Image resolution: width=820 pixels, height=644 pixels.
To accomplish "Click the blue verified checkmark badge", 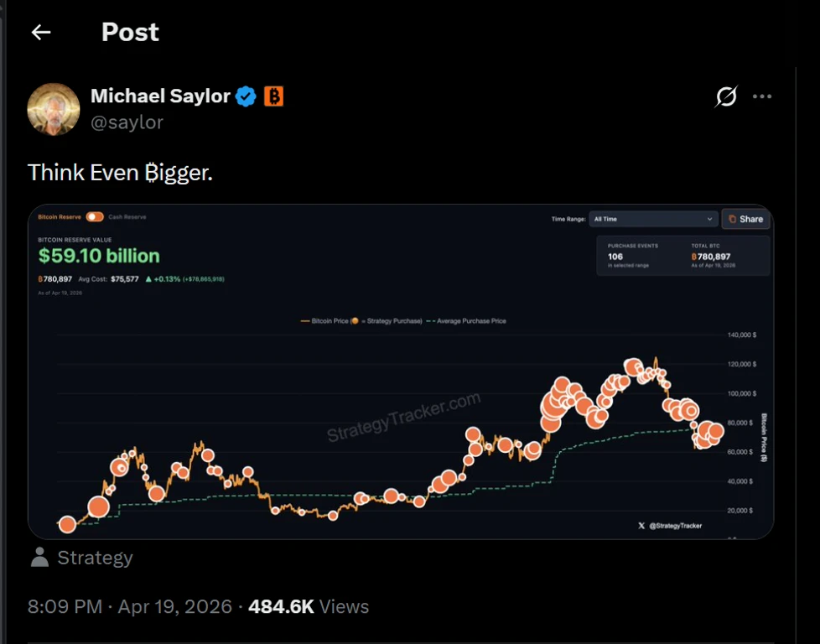I will (246, 96).
